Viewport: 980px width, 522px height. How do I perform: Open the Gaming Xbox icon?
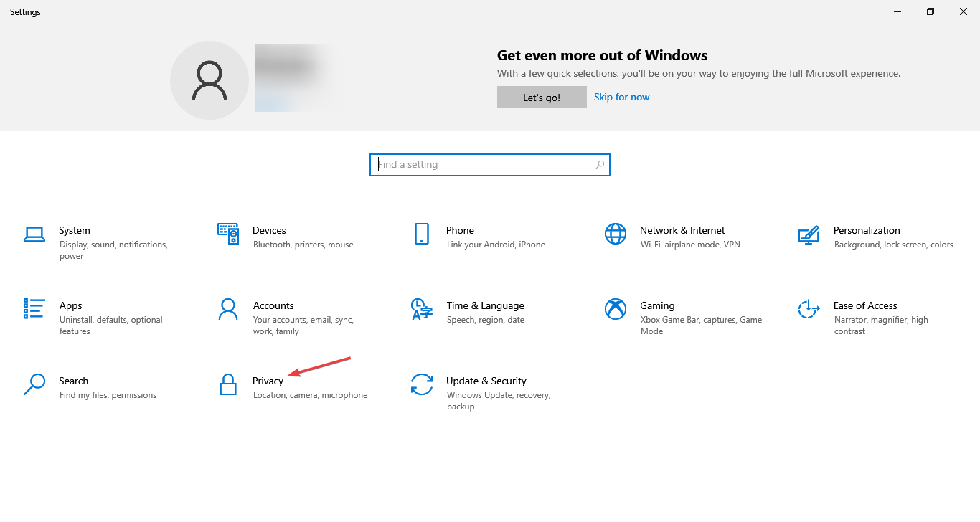(x=616, y=309)
